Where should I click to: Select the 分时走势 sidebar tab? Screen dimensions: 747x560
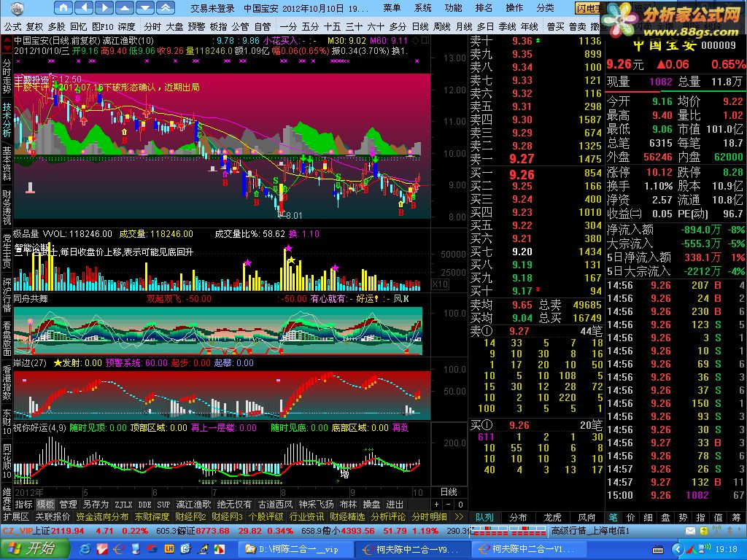pos(7,76)
